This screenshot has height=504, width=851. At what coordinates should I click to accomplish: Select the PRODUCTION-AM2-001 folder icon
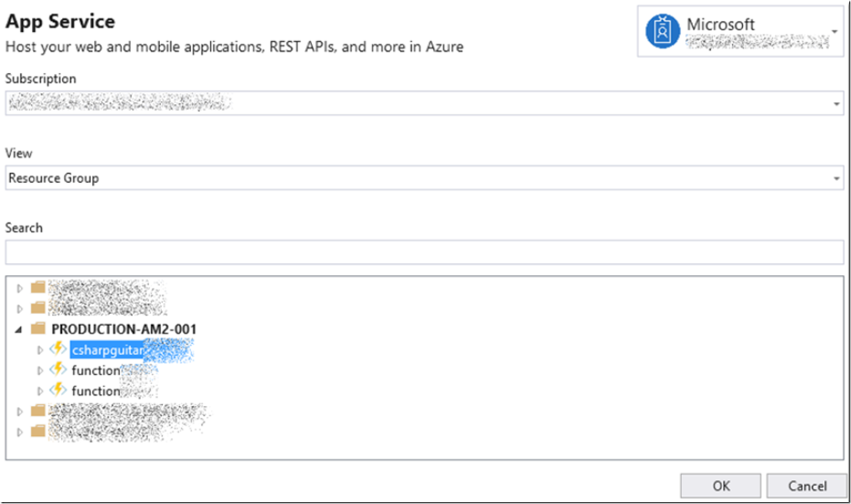pyautogui.click(x=38, y=329)
